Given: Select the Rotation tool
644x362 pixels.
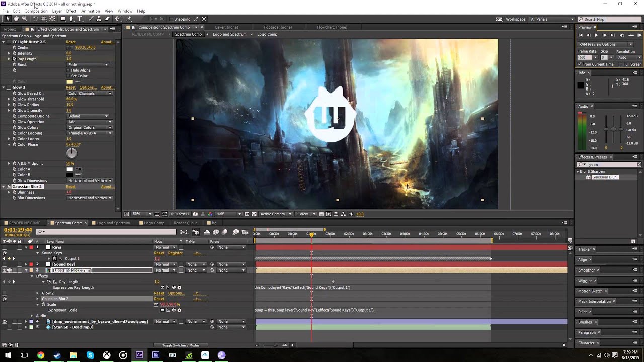Looking at the screenshot, I should [35, 19].
